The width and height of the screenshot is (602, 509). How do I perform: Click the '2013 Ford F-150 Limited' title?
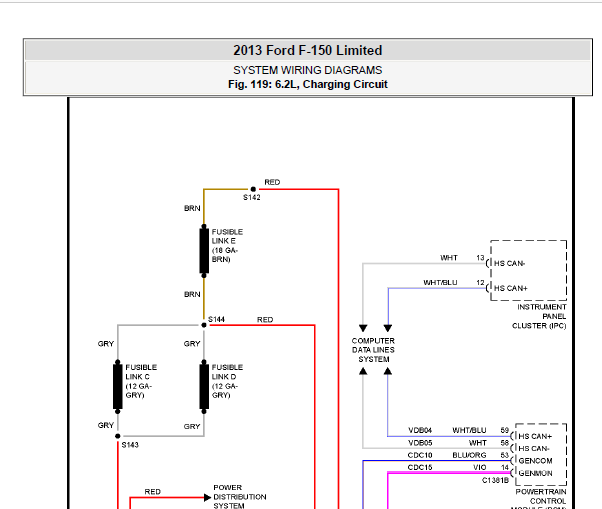tap(308, 50)
